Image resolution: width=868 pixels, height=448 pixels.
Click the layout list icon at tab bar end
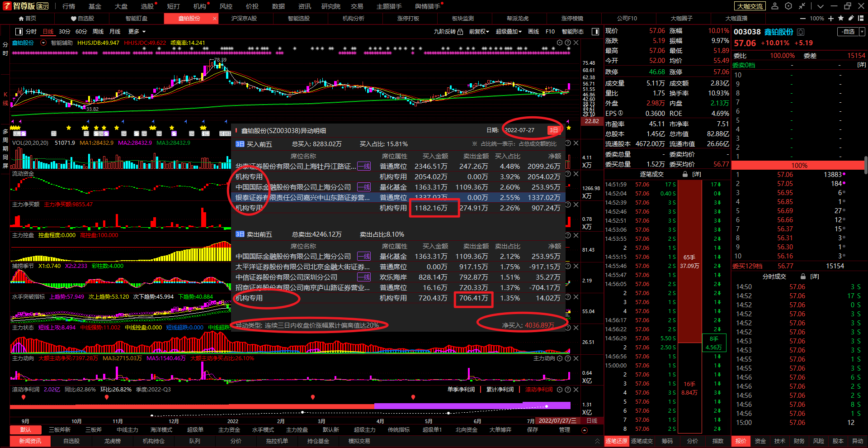[x=861, y=18]
